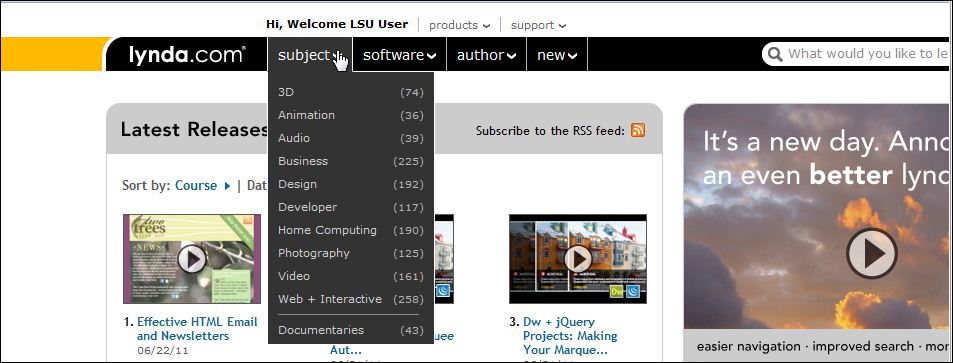Play the It's a new day promo video
The image size is (953, 363).
click(x=872, y=254)
